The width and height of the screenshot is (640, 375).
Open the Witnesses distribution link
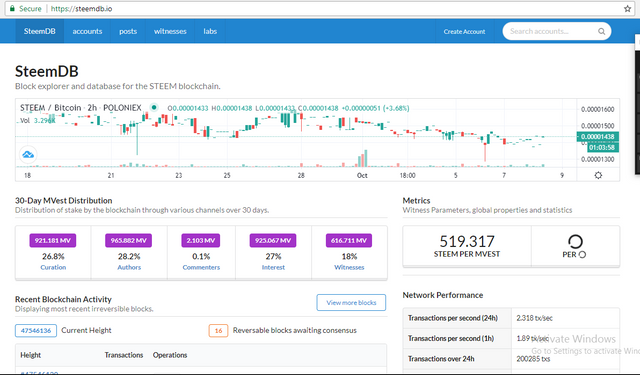pos(349,267)
